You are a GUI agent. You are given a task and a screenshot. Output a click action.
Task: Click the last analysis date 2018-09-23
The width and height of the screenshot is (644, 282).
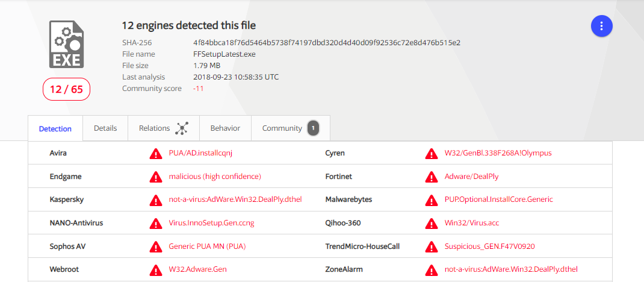(236, 77)
